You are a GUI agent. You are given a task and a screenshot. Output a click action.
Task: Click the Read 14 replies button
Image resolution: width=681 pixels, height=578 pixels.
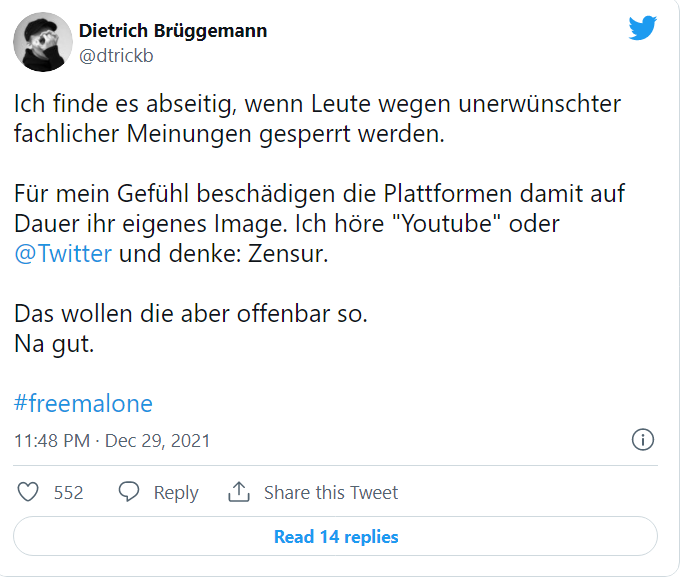[335, 536]
